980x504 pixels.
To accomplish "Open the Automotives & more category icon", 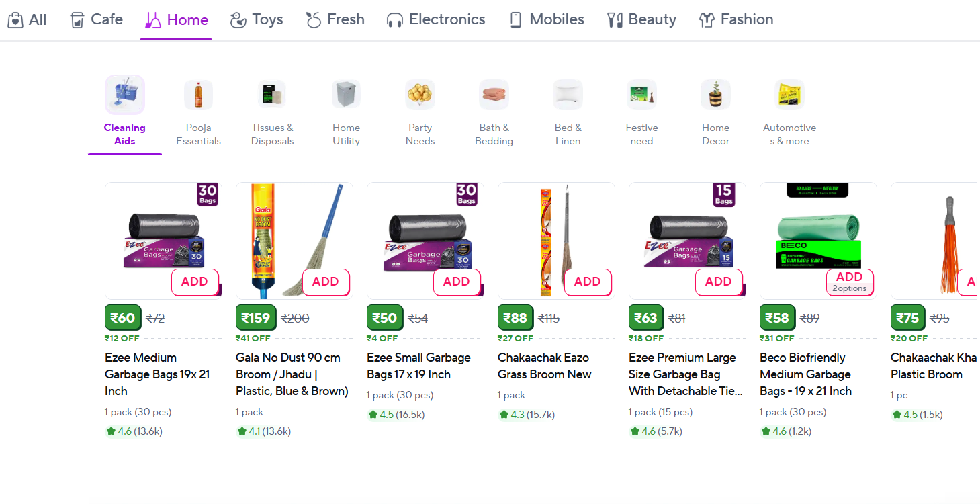I will 789,95.
